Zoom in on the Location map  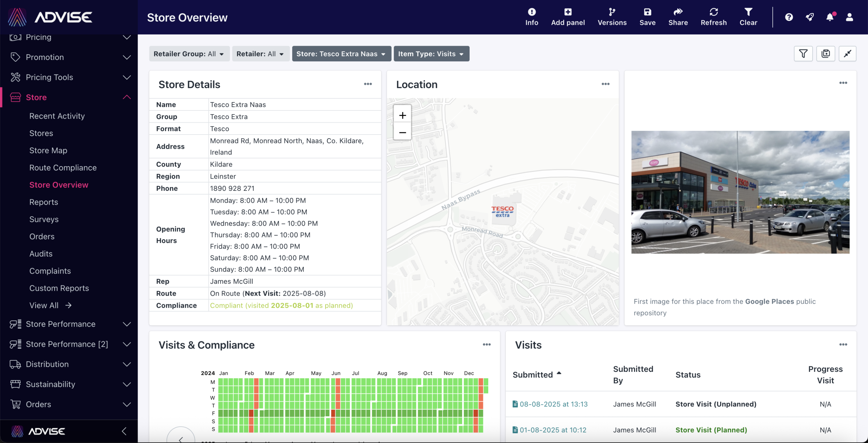[x=402, y=116]
